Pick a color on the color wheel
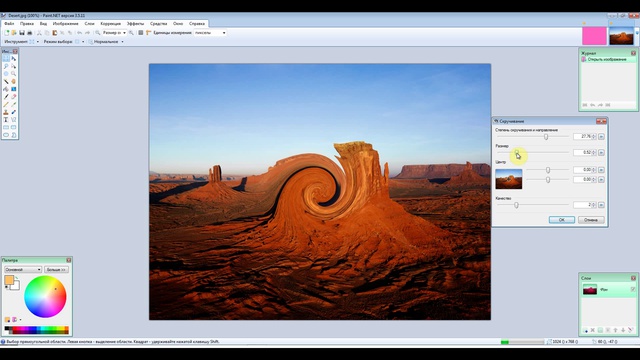The height and width of the screenshot is (360, 640). [45, 297]
